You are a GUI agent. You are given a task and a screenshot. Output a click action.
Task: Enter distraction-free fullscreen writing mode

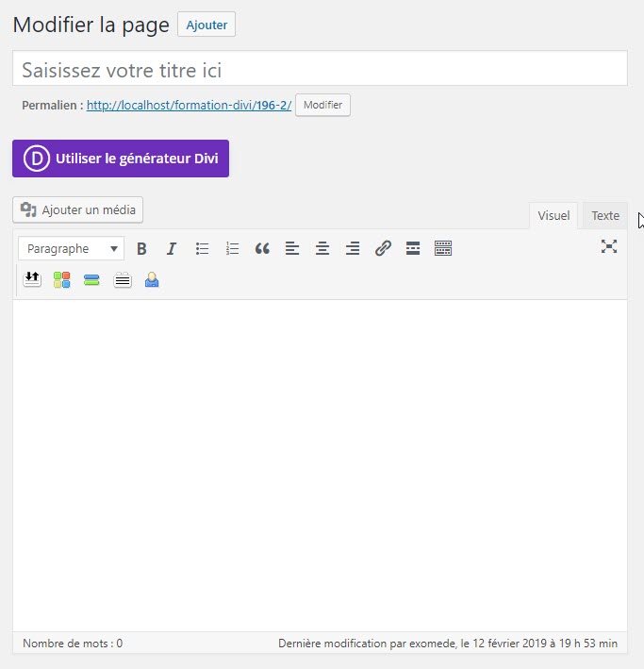click(x=609, y=246)
